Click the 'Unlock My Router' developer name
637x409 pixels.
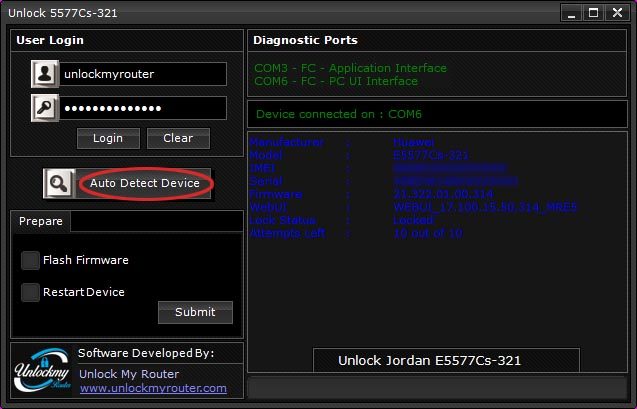point(129,374)
